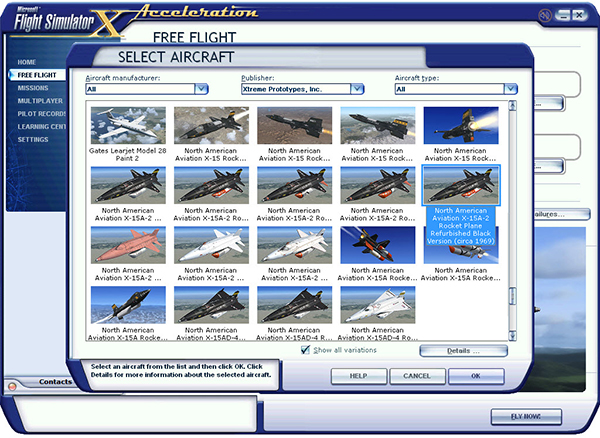This screenshot has height=438, width=600.
Task: Untick Show all variations checkbox
Action: coord(305,350)
